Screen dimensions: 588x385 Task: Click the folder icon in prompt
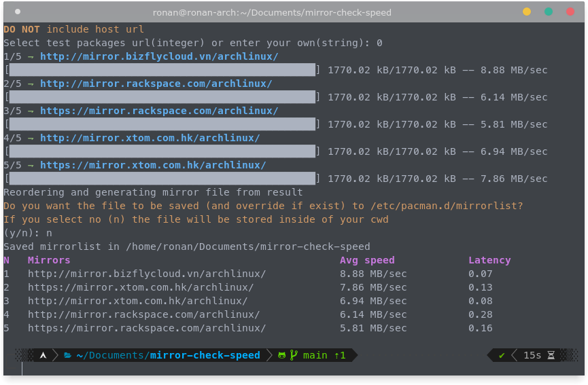[67, 355]
